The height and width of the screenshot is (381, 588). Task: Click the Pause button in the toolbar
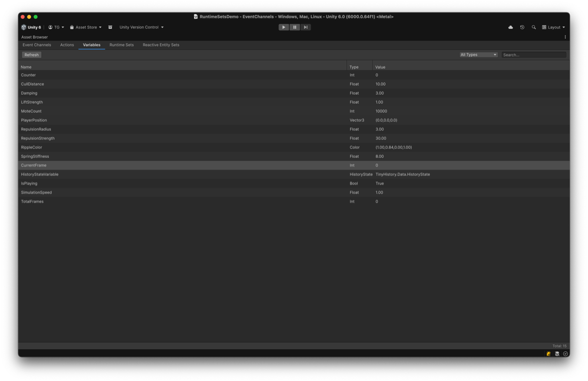(294, 27)
